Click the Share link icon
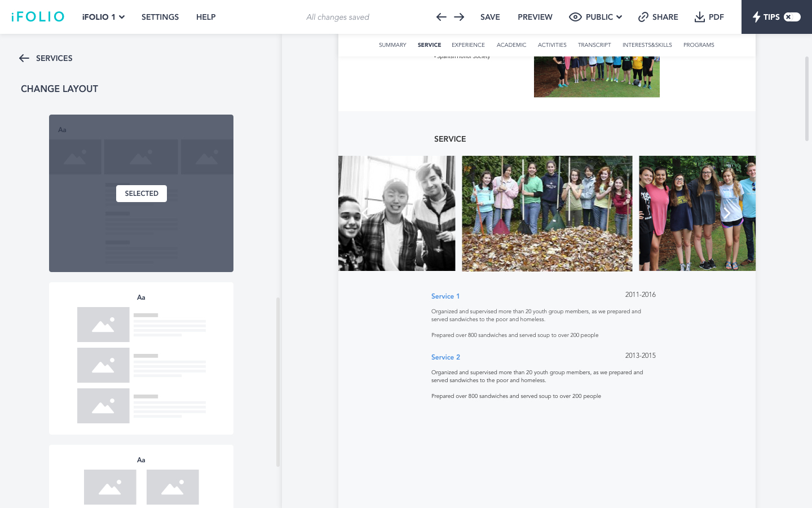 [643, 17]
